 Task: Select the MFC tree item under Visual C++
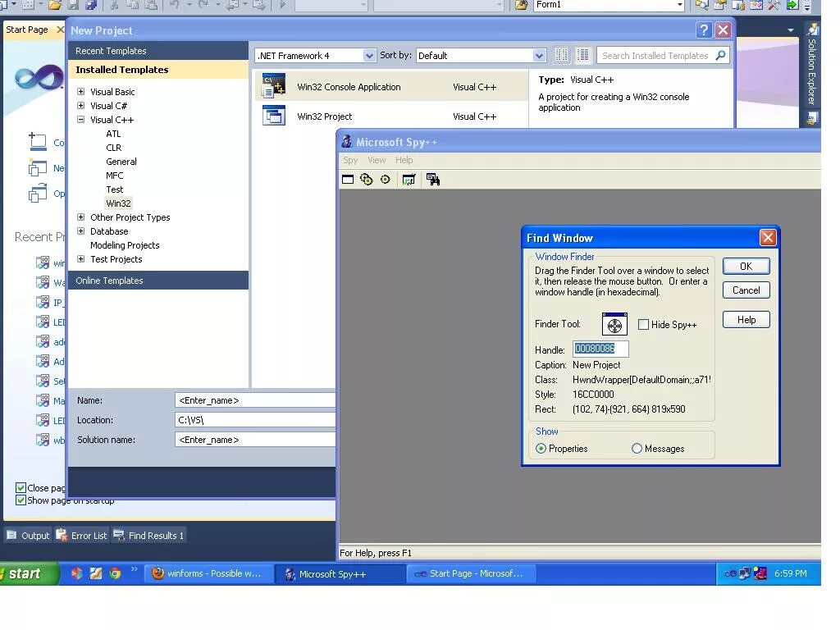pos(115,176)
